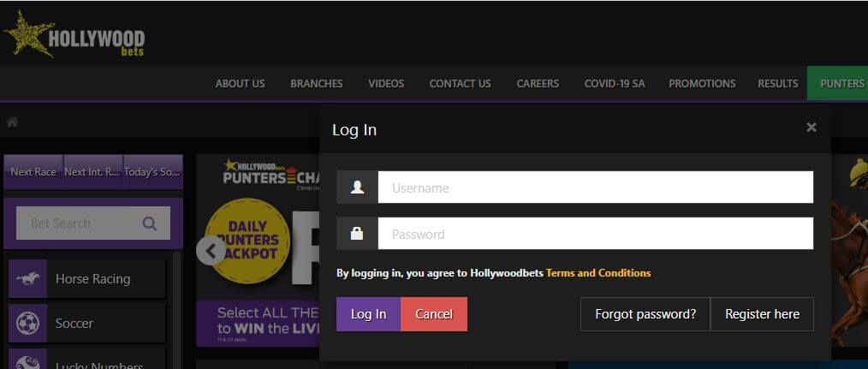Open the About Us menu

click(x=241, y=84)
